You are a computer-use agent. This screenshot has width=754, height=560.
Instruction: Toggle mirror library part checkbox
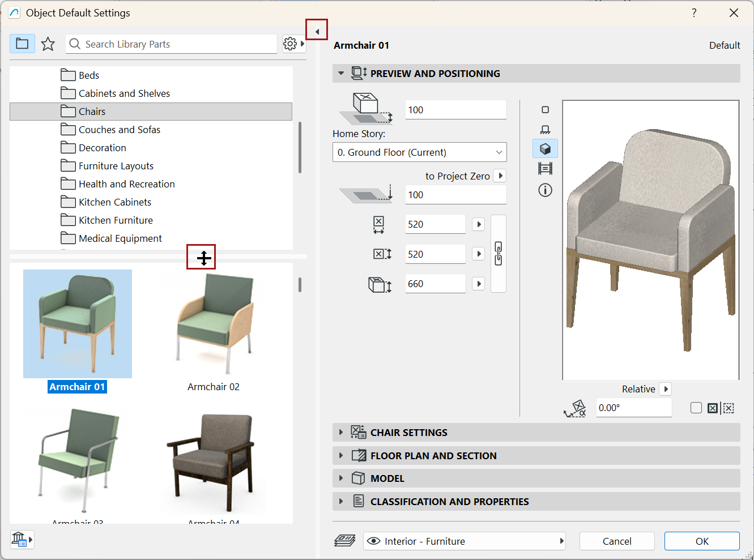(x=696, y=408)
